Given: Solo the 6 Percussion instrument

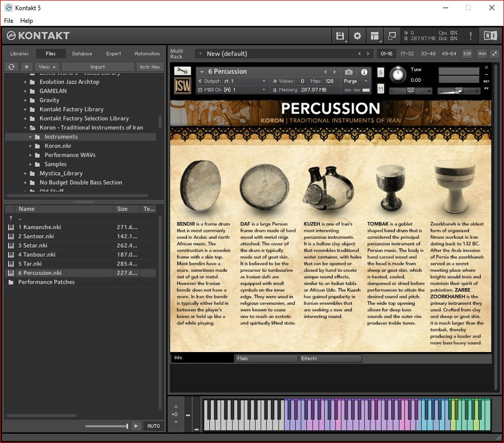Looking at the screenshot, I should coord(380,72).
